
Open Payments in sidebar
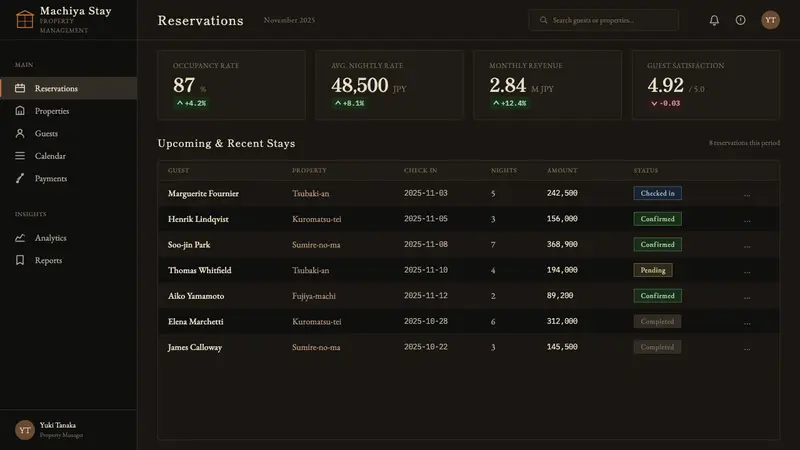click(x=68, y=178)
